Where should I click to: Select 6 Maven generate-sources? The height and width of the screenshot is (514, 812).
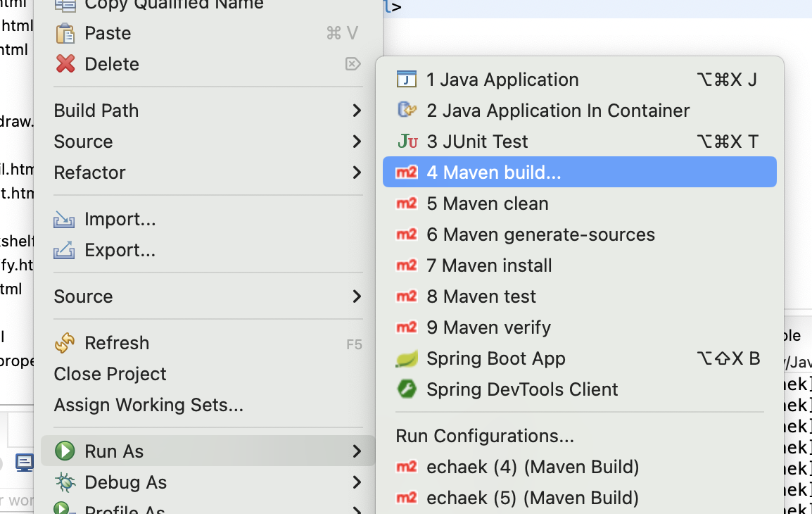click(580, 234)
